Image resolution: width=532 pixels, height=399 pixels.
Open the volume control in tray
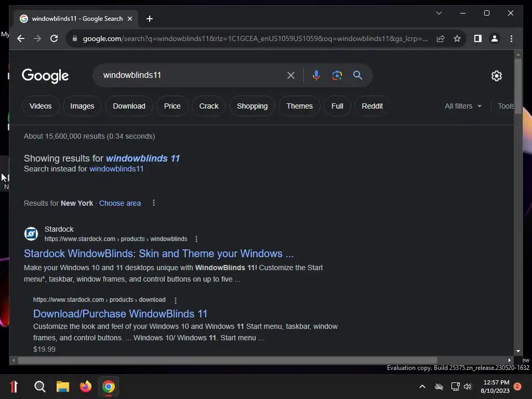pos(468,387)
